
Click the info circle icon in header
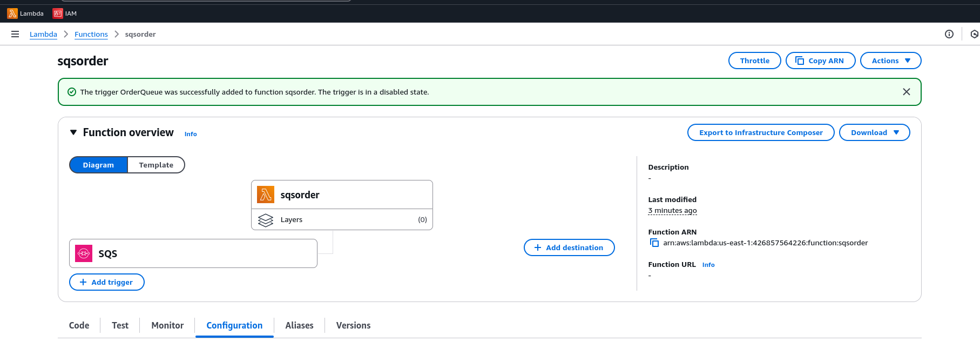[949, 34]
